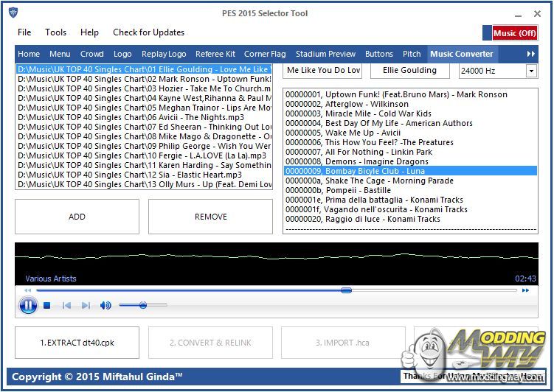This screenshot has height=392, width=554.
Task: Skip to the previous track
Action: (x=66, y=305)
